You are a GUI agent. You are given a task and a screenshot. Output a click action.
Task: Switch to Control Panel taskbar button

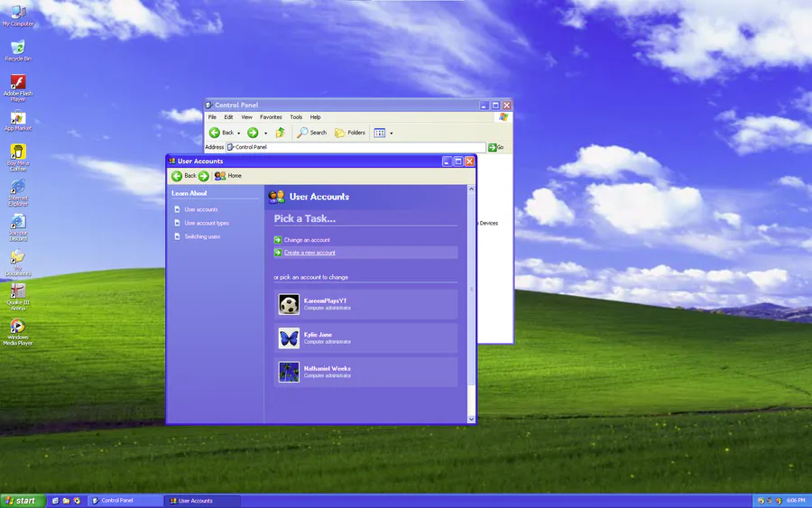point(125,501)
